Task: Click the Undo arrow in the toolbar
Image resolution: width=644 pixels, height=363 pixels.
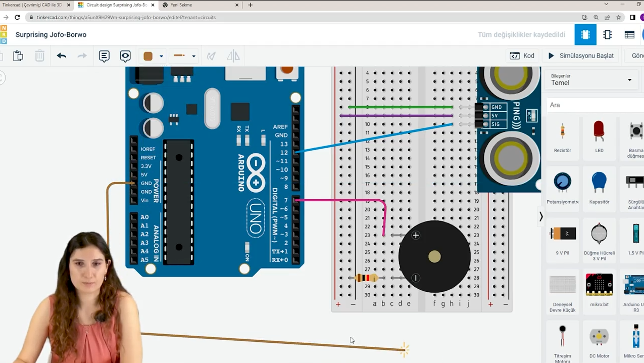Action: [61, 56]
